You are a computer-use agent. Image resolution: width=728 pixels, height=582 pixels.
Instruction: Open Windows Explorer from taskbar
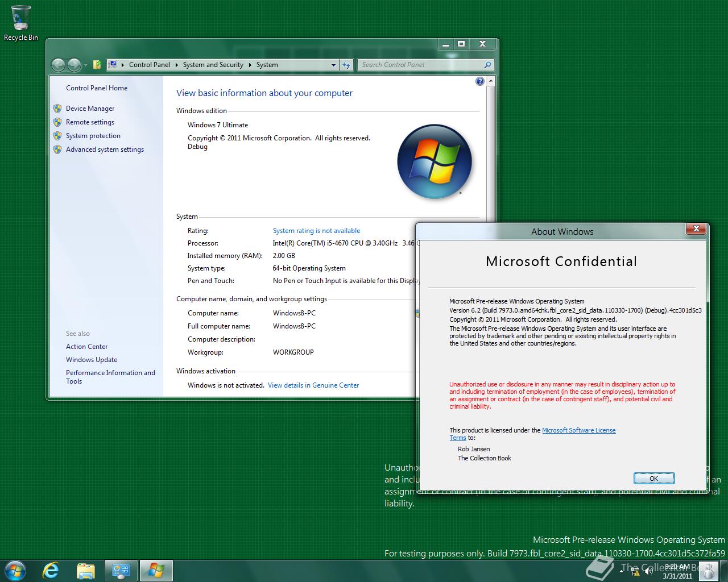[85, 570]
